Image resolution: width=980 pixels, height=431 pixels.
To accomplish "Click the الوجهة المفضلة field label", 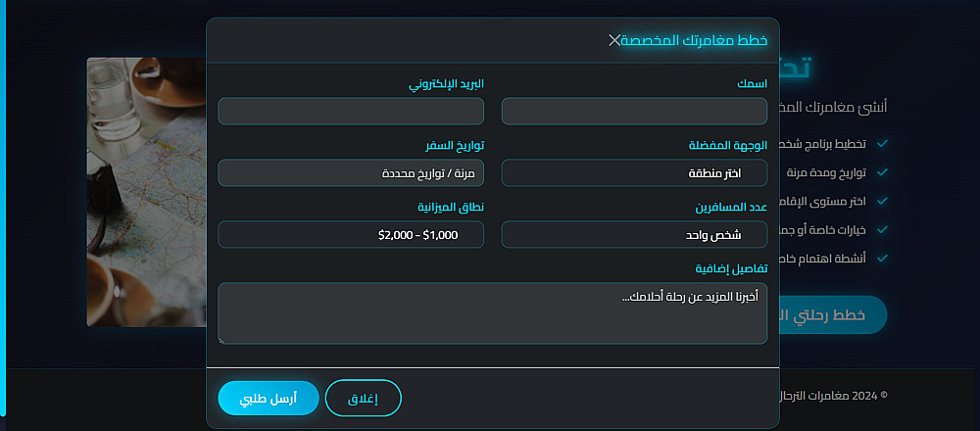I will tap(726, 145).
